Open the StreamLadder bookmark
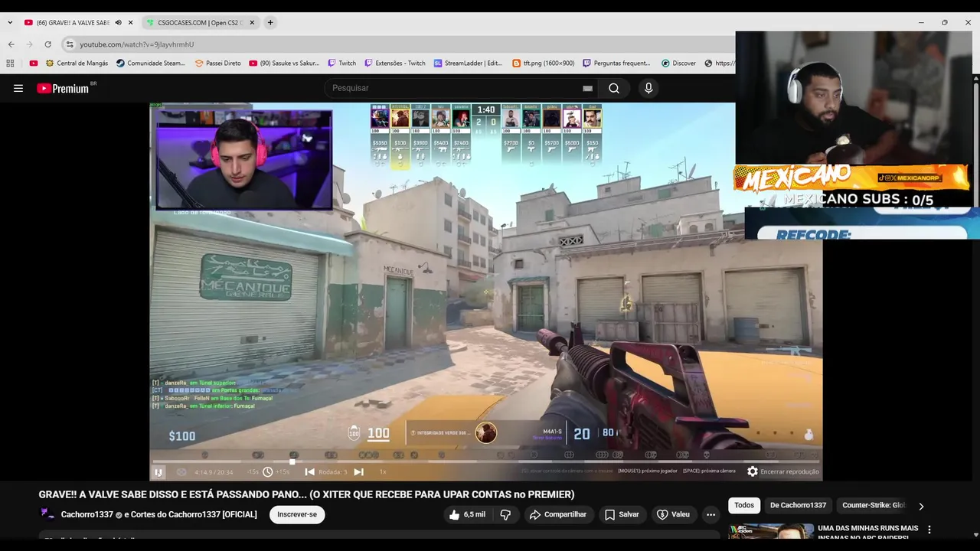This screenshot has height=551, width=980. pos(468,64)
